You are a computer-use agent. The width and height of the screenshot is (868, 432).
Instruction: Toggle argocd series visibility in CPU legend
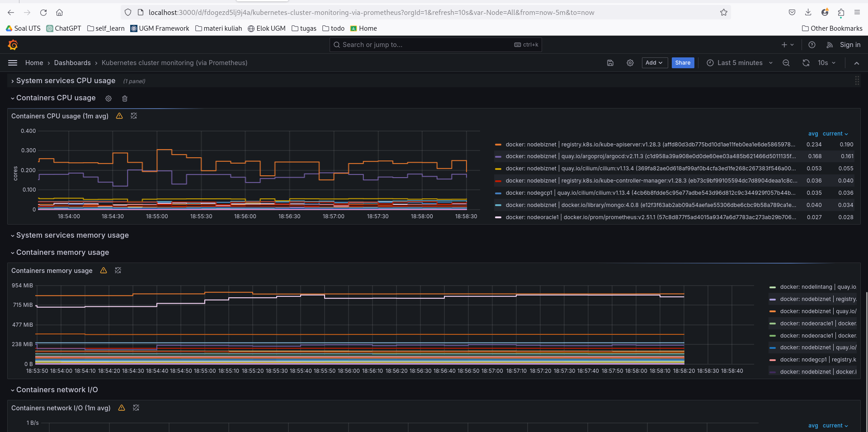[649, 156]
